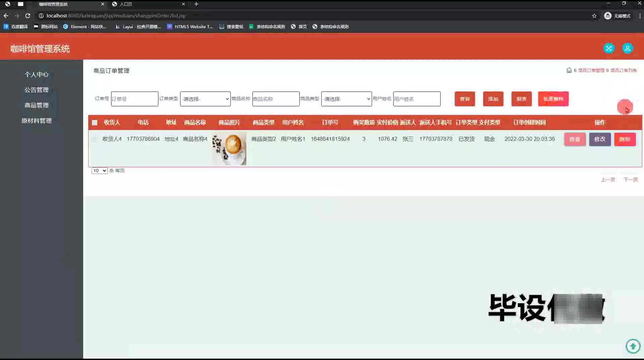Image resolution: width=644 pixels, height=360 pixels.
Task: Open the HTML5 Website bookmark
Action: pyautogui.click(x=190, y=27)
